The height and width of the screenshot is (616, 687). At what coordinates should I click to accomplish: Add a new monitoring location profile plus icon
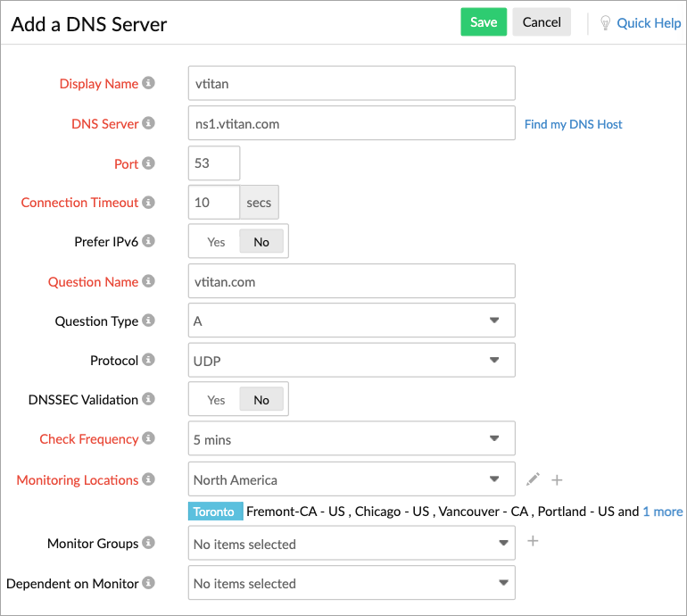[x=557, y=480]
